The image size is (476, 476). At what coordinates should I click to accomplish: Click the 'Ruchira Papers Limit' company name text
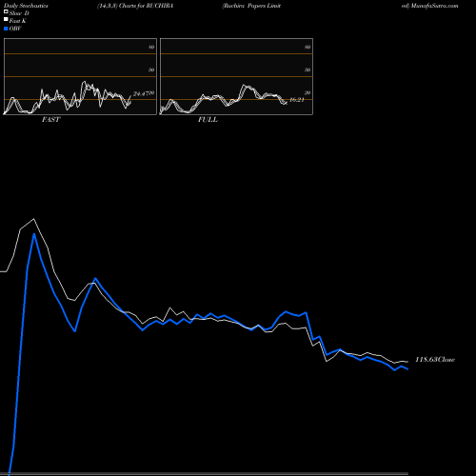pyautogui.click(x=251, y=6)
